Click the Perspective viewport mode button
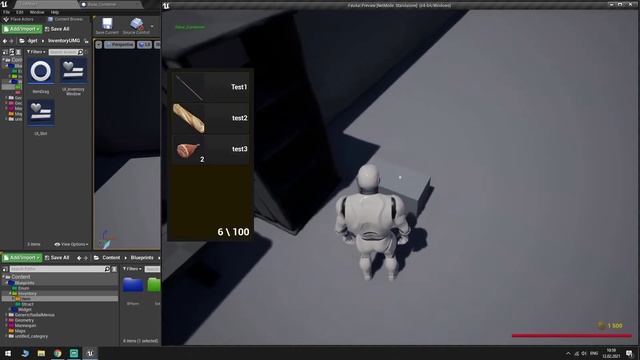 click(x=119, y=44)
